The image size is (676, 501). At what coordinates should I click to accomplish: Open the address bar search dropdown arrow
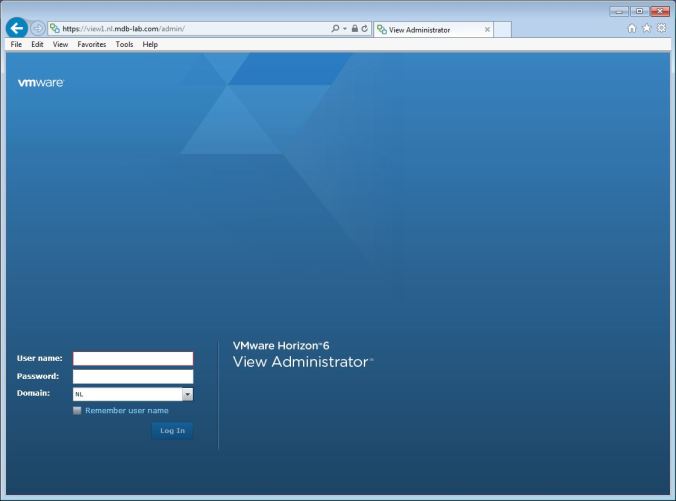tap(344, 29)
